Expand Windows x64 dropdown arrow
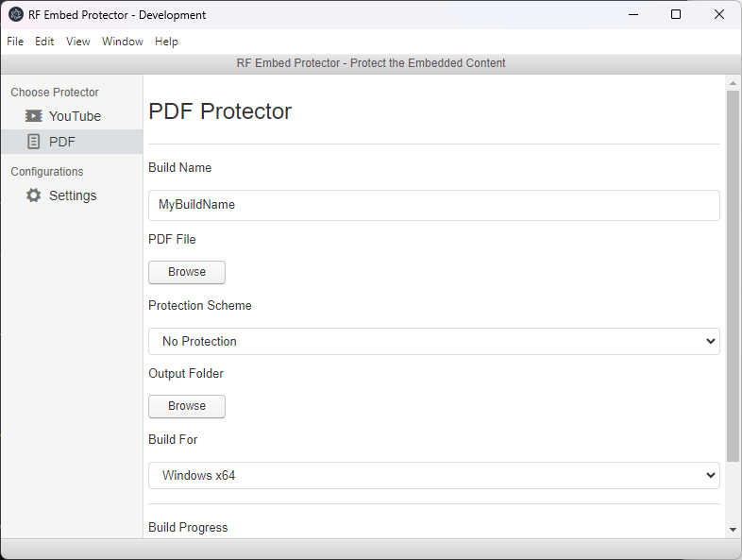742x560 pixels. pyautogui.click(x=710, y=475)
